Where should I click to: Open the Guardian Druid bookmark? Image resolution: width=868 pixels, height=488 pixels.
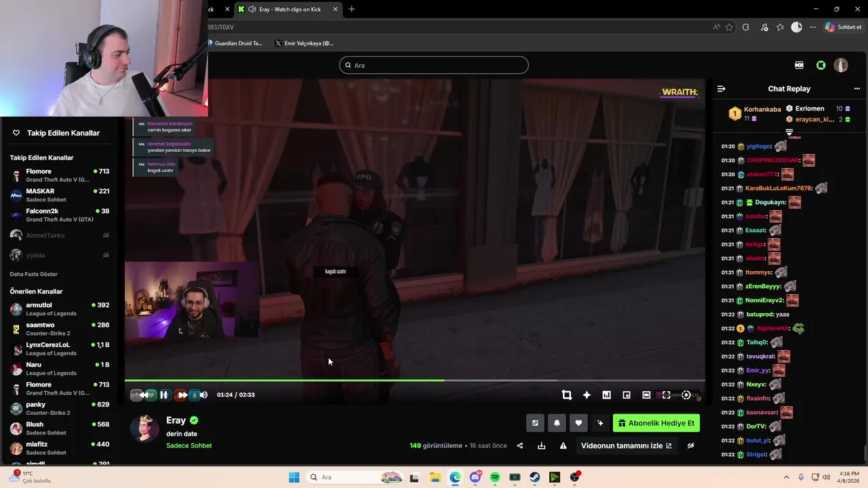[235, 43]
